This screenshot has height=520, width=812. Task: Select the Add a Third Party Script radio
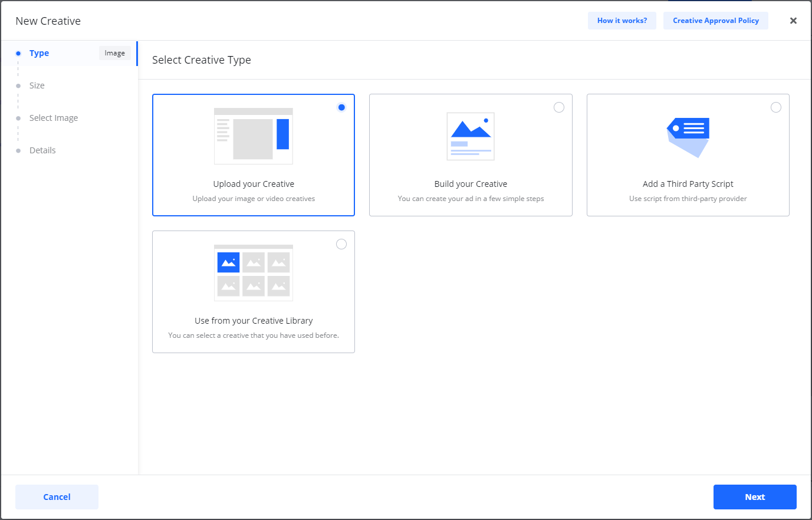point(775,107)
